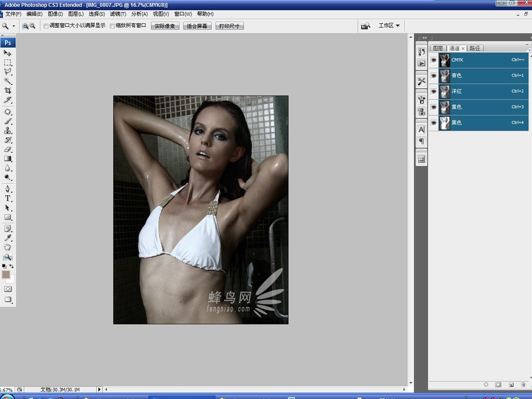Reset default foreground and background colors

4,267
